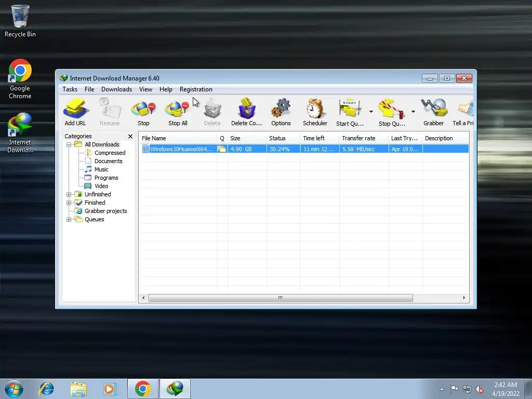The image size is (532, 399).
Task: Open Windows Media Player taskbar icon
Action: 110,389
